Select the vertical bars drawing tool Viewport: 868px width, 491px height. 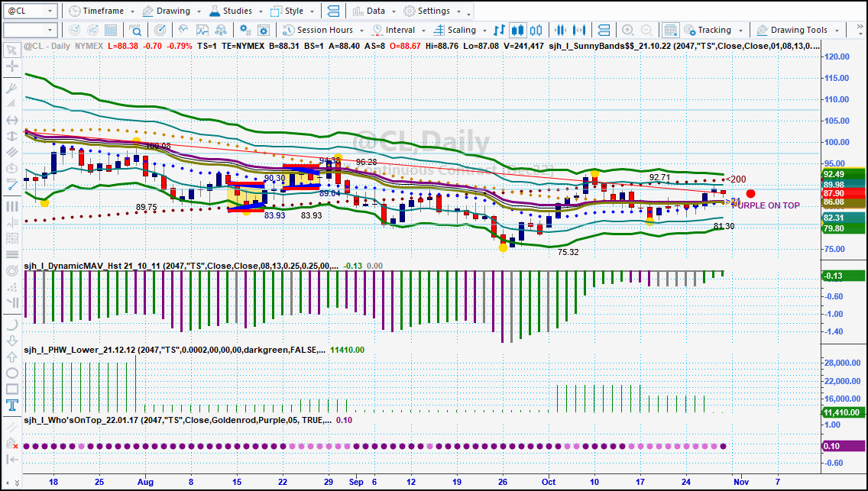click(11, 205)
